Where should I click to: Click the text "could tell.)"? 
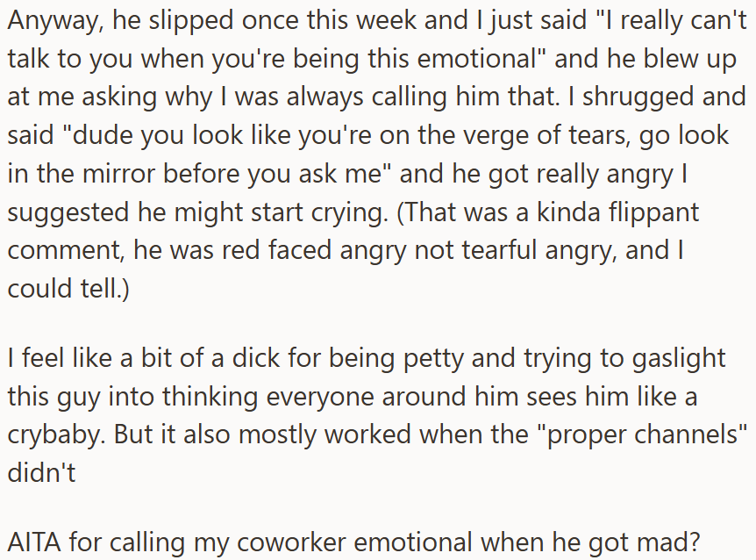click(68, 288)
